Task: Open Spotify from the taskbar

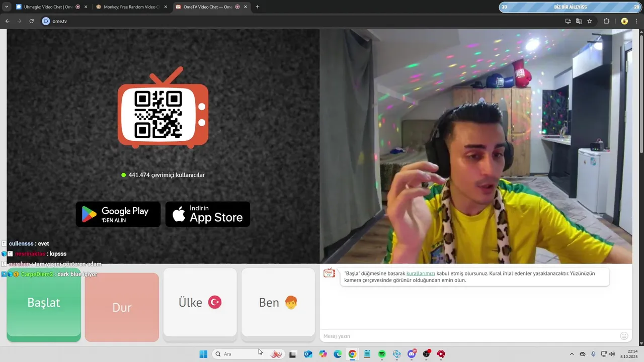Action: (x=382, y=354)
